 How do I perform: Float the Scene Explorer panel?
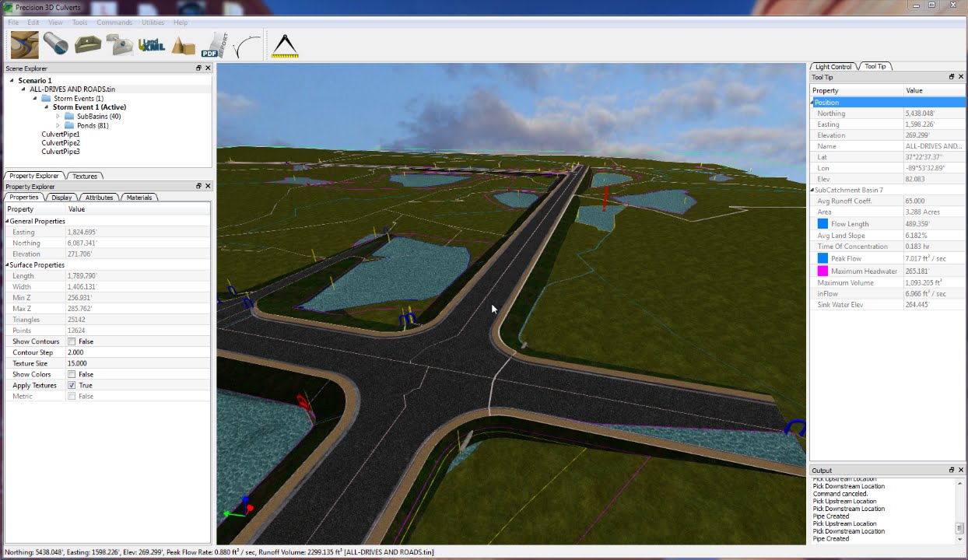198,68
